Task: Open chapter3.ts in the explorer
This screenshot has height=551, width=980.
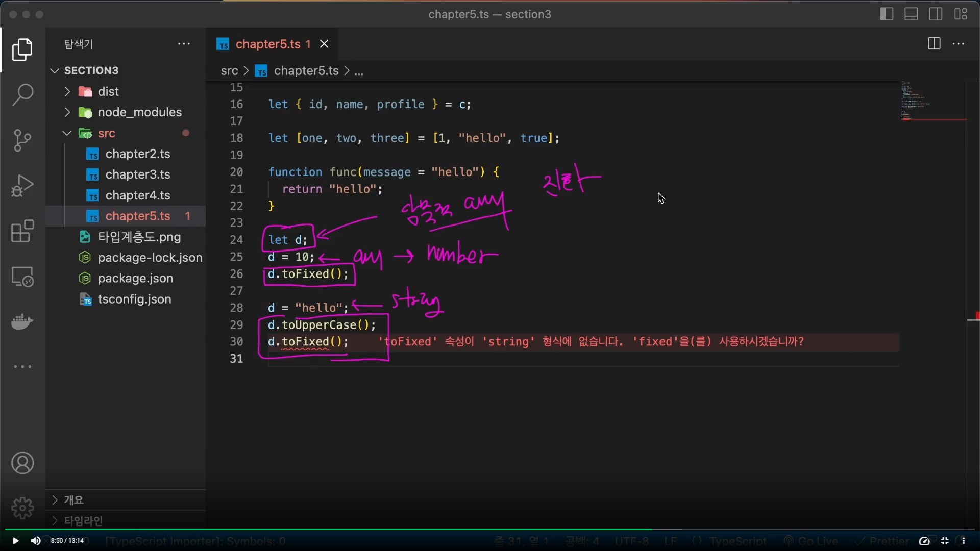Action: tap(137, 174)
